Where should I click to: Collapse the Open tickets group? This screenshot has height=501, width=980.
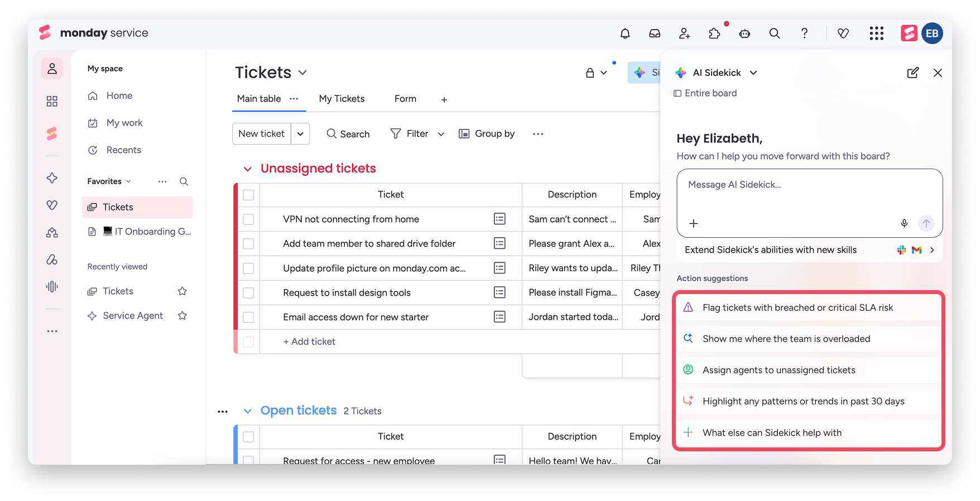pyautogui.click(x=248, y=411)
